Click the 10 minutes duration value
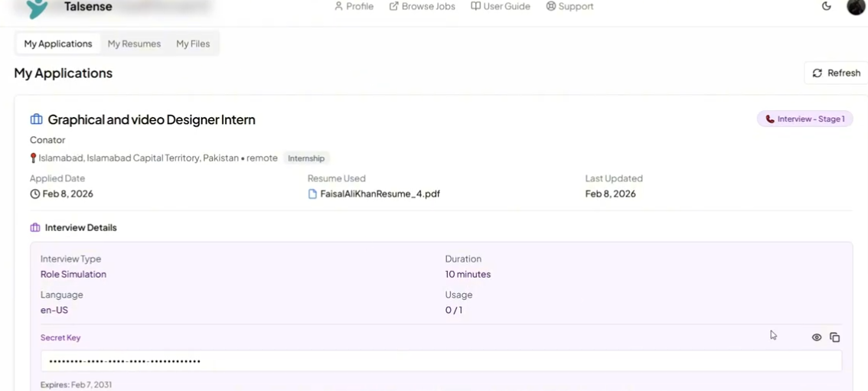Image resolution: width=868 pixels, height=391 pixels. 468,274
